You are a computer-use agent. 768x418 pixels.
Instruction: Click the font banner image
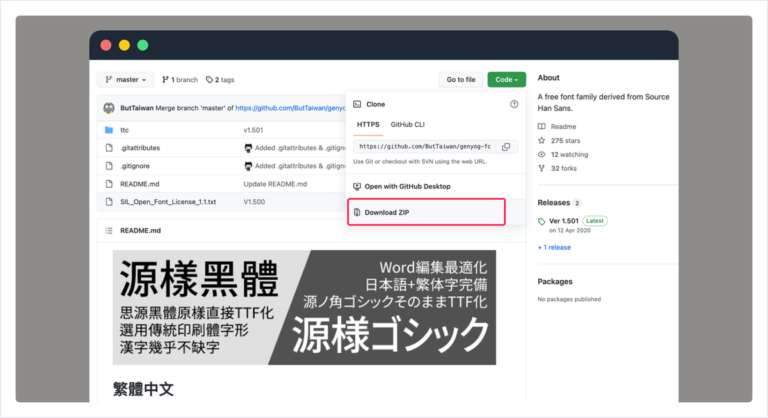click(304, 307)
